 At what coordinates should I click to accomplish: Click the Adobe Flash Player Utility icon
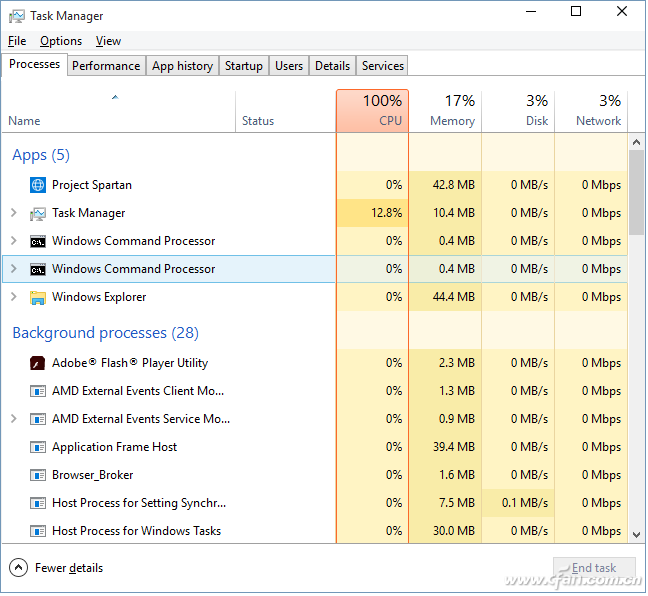pos(38,363)
